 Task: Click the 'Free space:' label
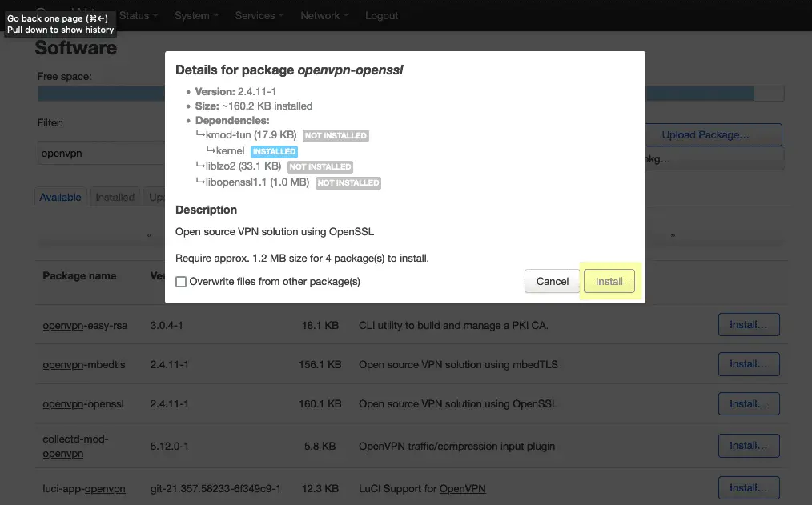pos(64,77)
